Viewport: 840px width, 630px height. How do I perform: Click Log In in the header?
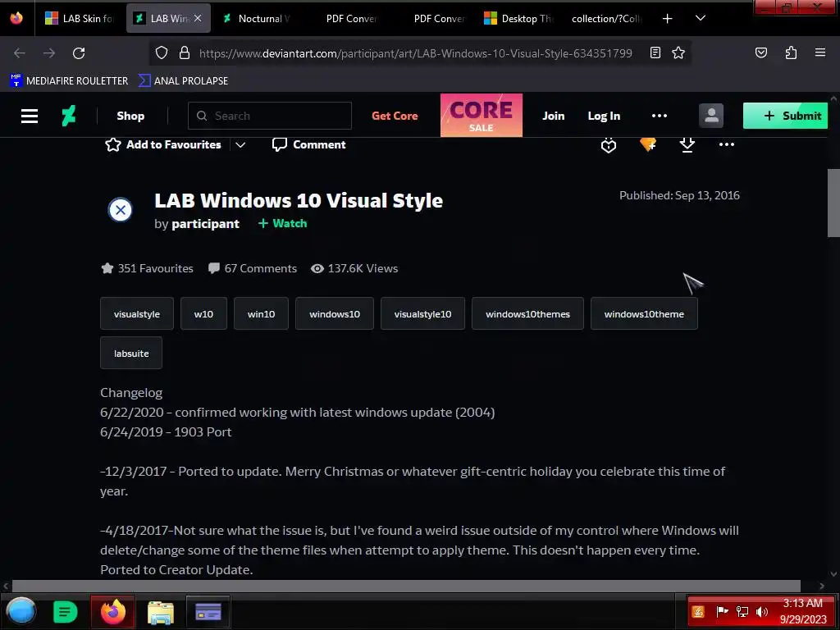tap(604, 116)
